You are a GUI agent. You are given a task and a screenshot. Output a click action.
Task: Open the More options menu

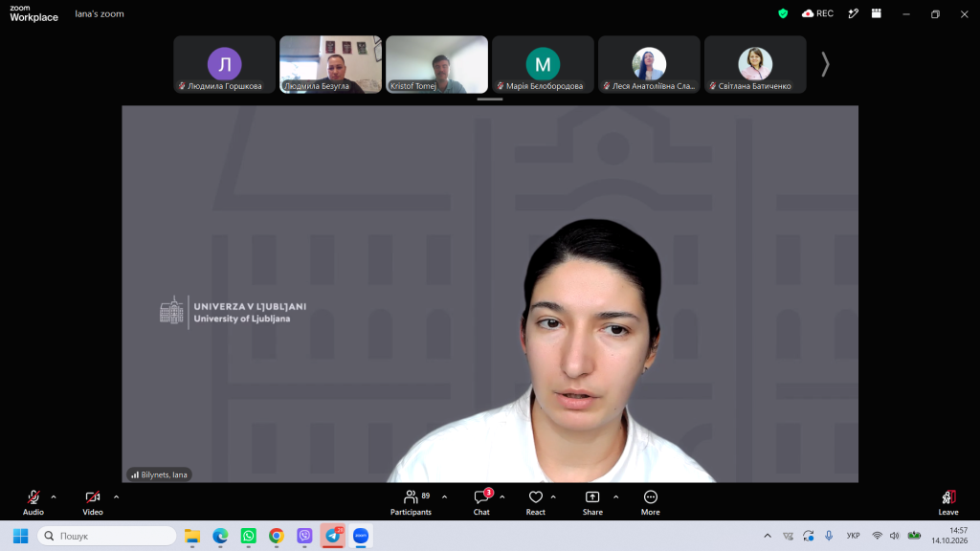click(x=650, y=502)
